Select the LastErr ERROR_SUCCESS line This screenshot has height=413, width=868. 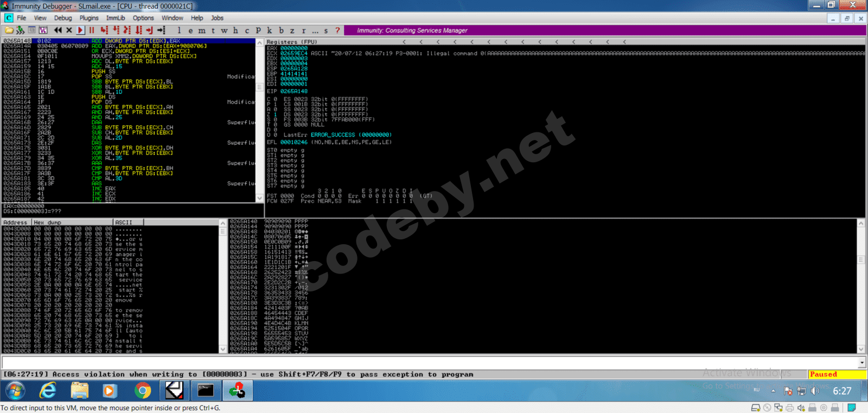pyautogui.click(x=337, y=135)
